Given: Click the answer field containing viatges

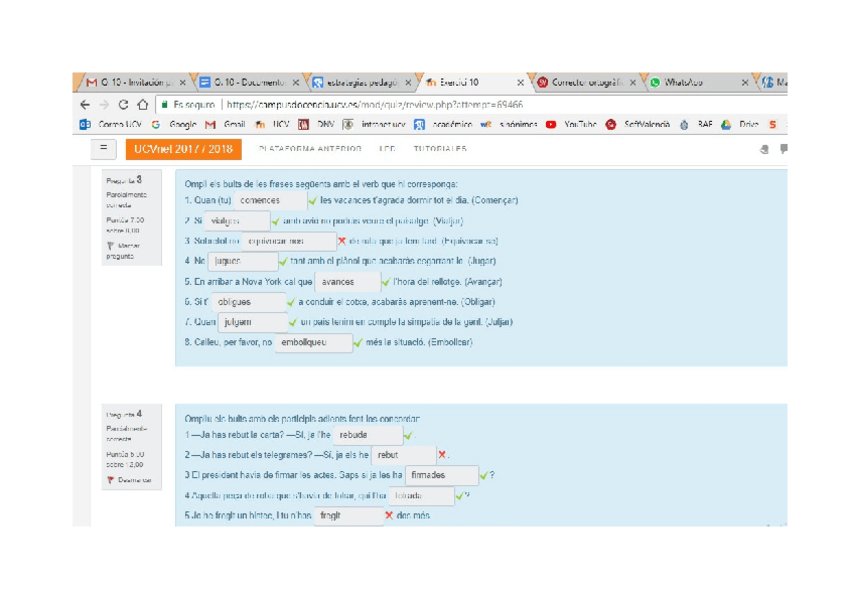Looking at the screenshot, I should (x=237, y=221).
